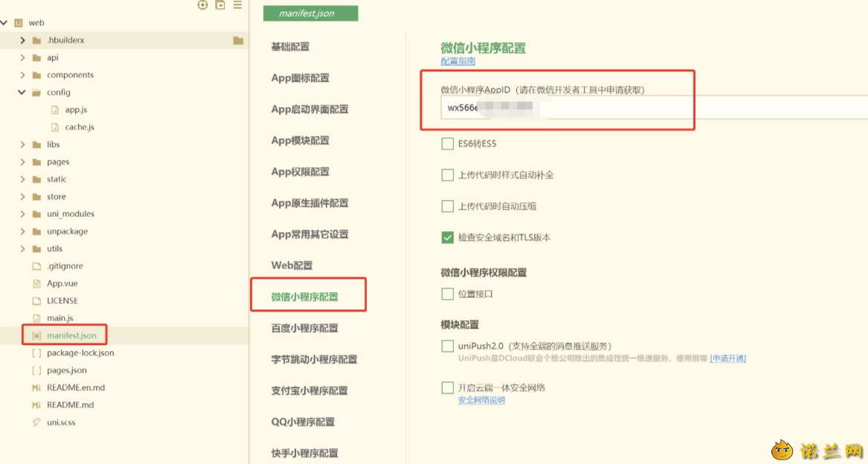
Task: Open the hamburger menu icon above the project tree
Action: (237, 5)
